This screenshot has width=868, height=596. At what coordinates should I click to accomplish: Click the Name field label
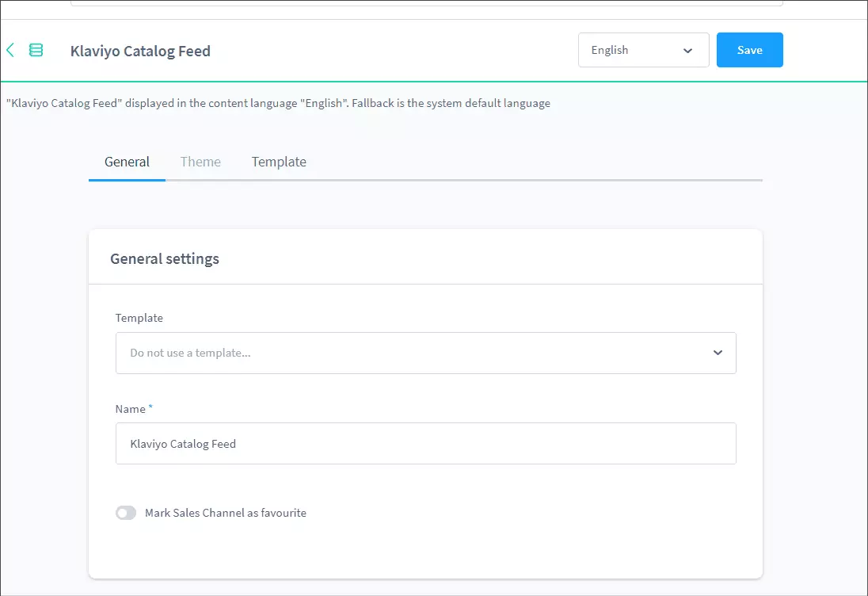[130, 409]
